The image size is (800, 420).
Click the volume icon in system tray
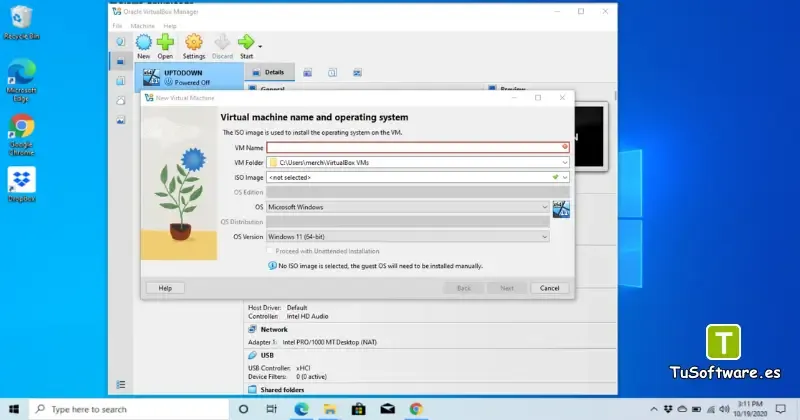coord(724,409)
